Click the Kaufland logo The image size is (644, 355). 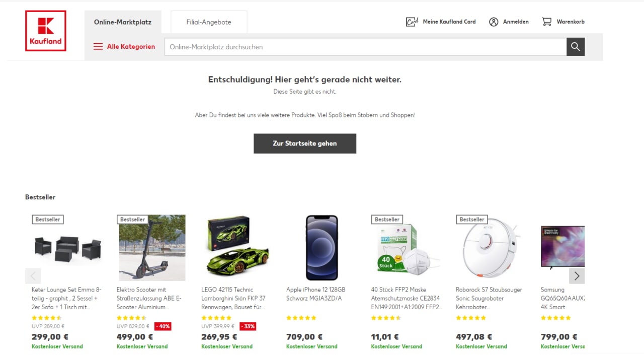point(46,31)
